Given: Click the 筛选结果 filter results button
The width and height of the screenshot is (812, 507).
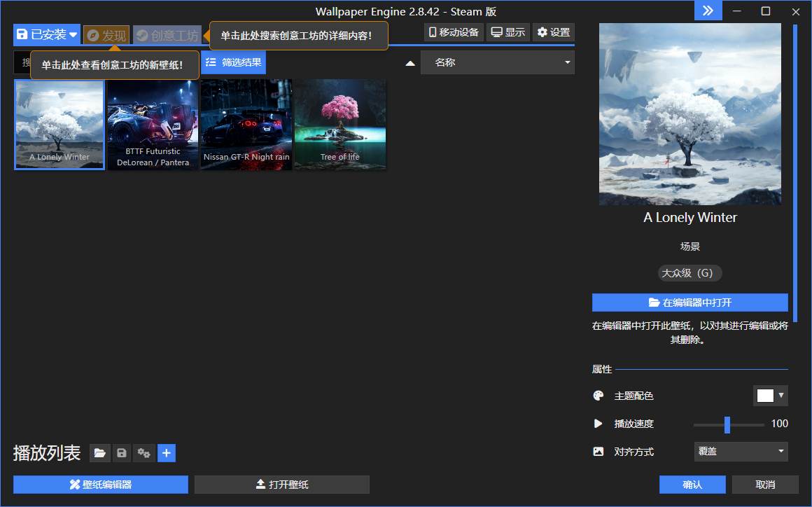Looking at the screenshot, I should 234,62.
